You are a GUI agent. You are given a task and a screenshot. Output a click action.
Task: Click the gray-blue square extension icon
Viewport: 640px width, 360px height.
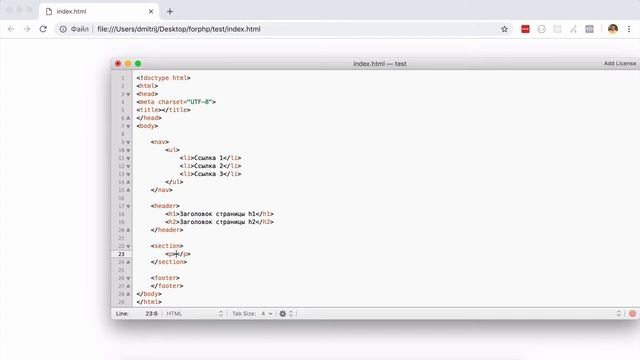point(589,29)
